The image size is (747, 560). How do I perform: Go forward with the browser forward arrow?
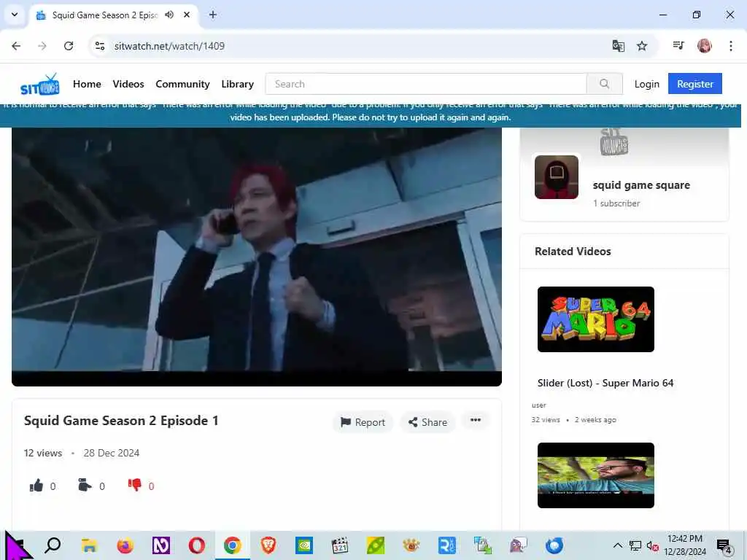click(x=42, y=46)
